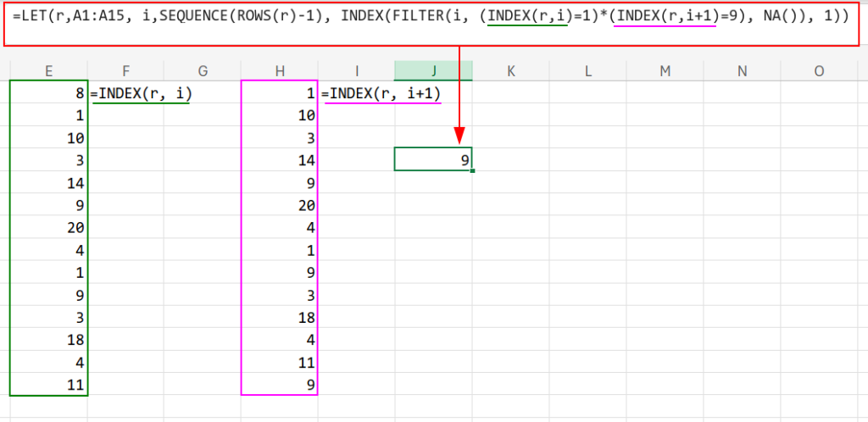Select column H header
The image size is (868, 422).
coord(279,71)
